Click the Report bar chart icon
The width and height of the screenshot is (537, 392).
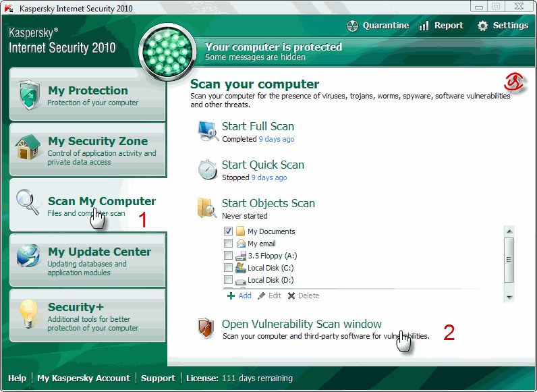424,26
